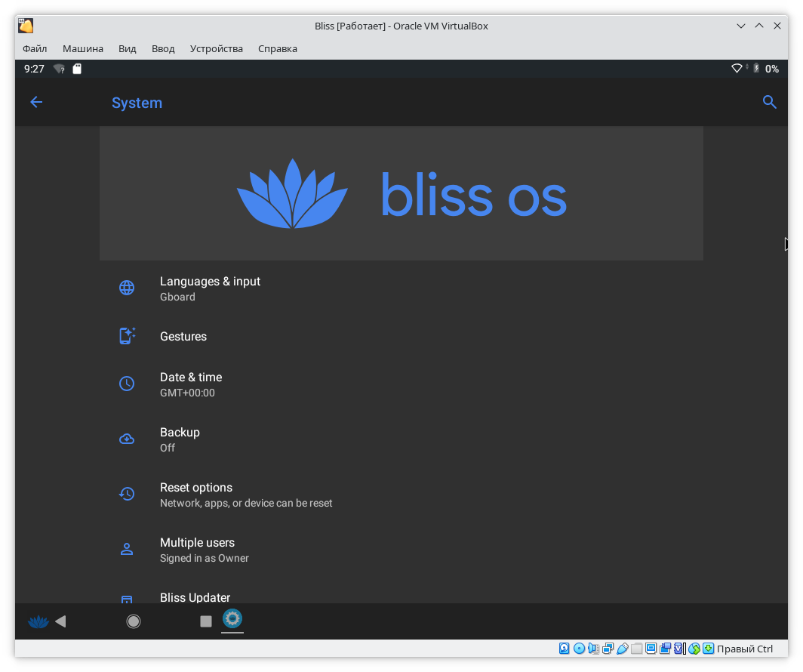Tap the square Recents button
This screenshot has width=803, height=672.
pyautogui.click(x=206, y=621)
